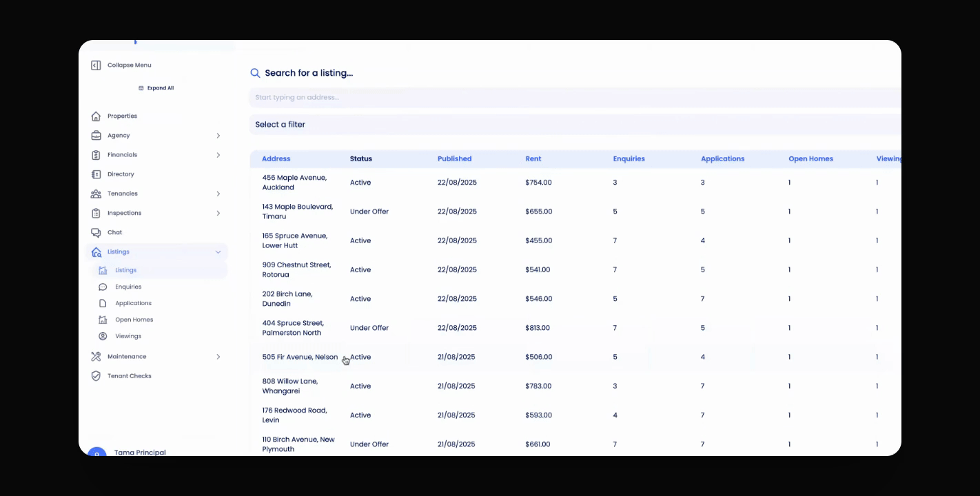Click the Viewings submenu icon
980x496 pixels.
coord(103,336)
